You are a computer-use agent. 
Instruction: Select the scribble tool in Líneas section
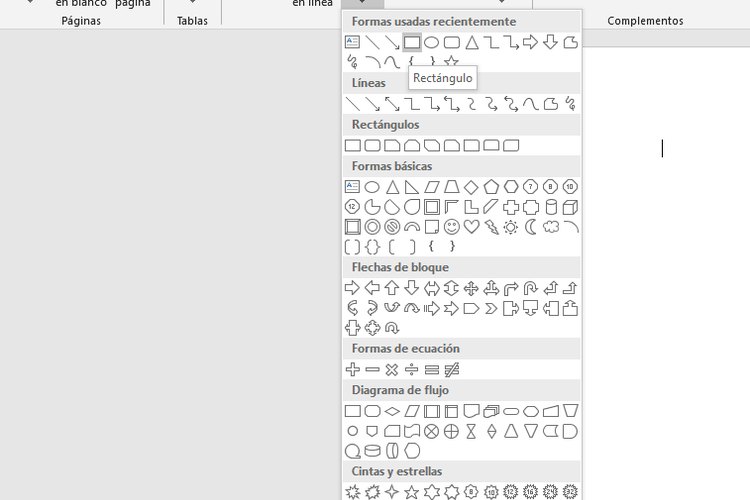click(570, 104)
